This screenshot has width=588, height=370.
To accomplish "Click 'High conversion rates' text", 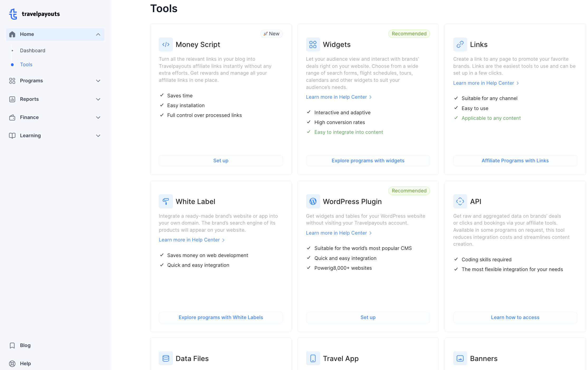I will (340, 122).
